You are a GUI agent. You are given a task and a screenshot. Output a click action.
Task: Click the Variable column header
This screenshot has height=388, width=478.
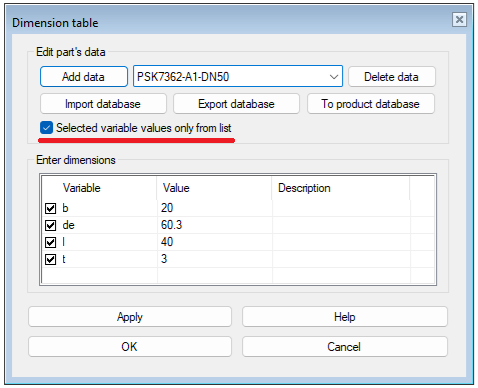[99, 188]
